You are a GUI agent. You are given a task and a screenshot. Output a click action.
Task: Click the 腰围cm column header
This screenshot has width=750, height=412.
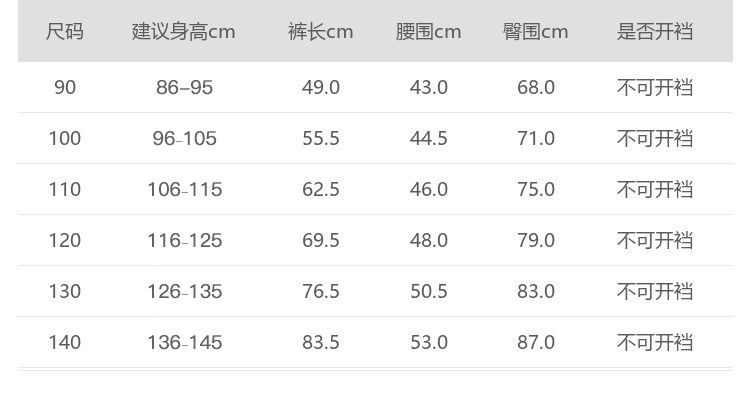(429, 32)
